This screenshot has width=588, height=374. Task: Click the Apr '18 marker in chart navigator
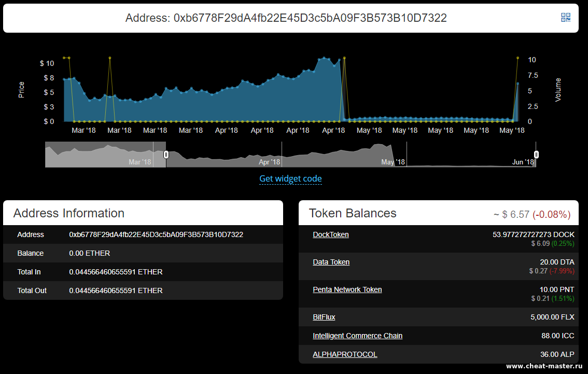(269, 162)
